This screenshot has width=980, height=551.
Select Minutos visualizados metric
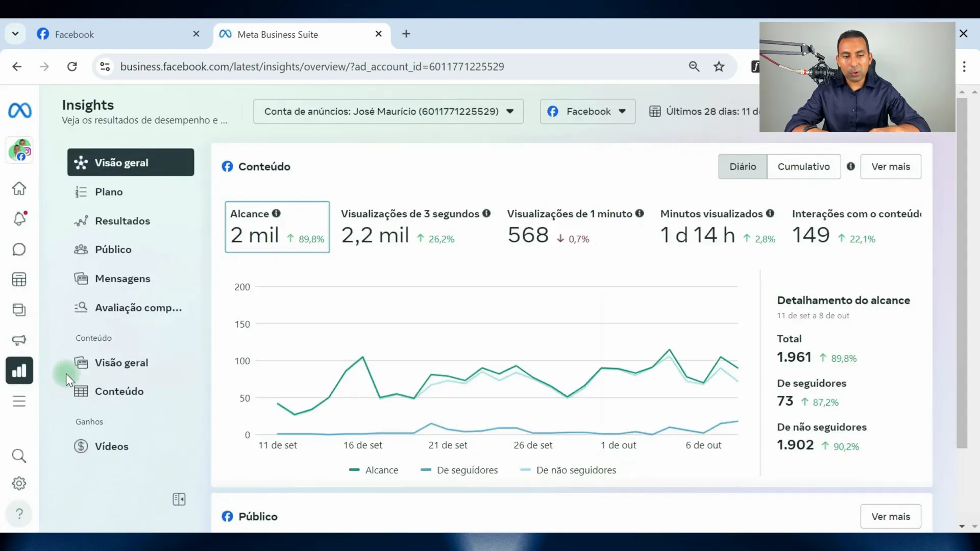717,227
